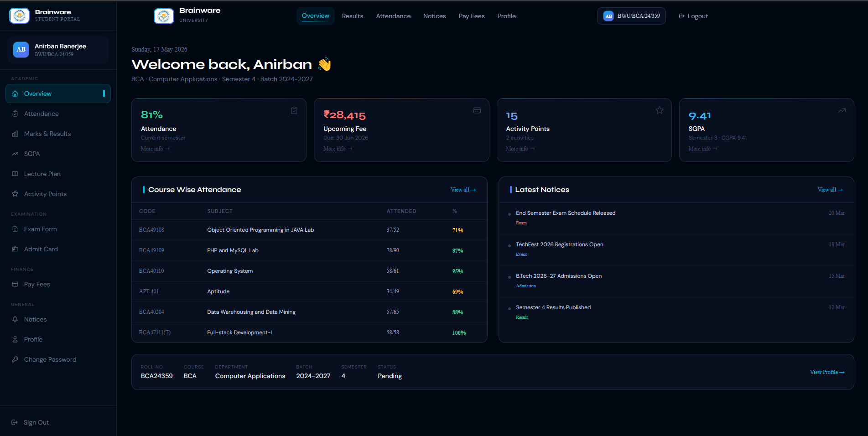This screenshot has width=868, height=436.
Task: Click the Brainware University logo in top header
Action: 164,16
